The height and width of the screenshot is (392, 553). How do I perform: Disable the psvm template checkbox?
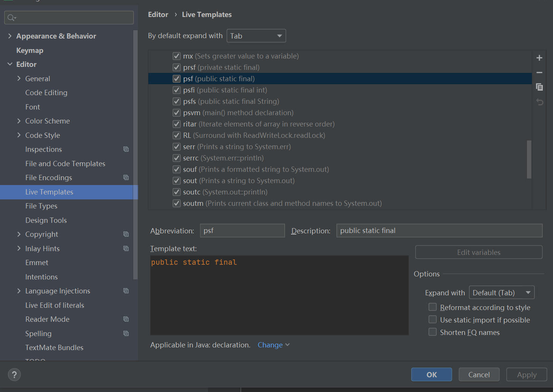coord(176,113)
